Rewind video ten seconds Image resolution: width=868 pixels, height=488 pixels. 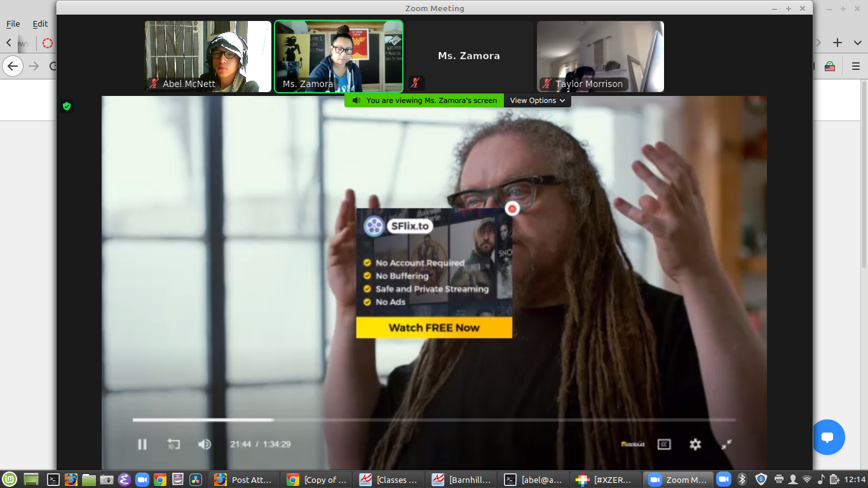coord(173,444)
